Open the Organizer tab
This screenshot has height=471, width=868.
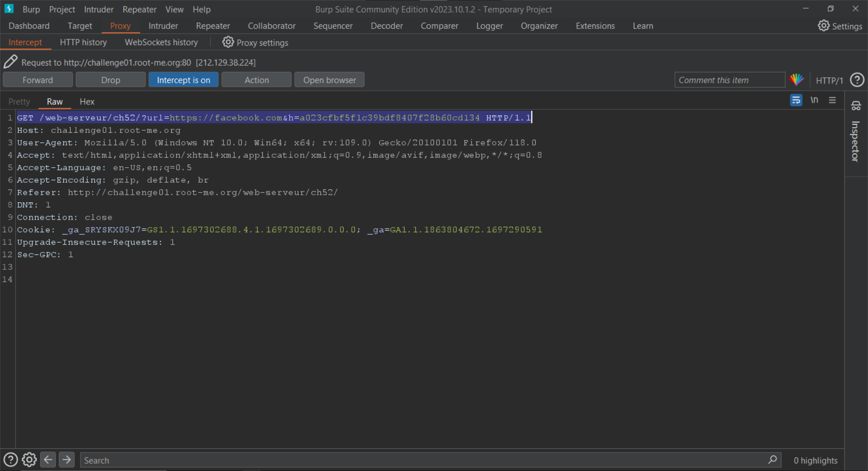(539, 26)
